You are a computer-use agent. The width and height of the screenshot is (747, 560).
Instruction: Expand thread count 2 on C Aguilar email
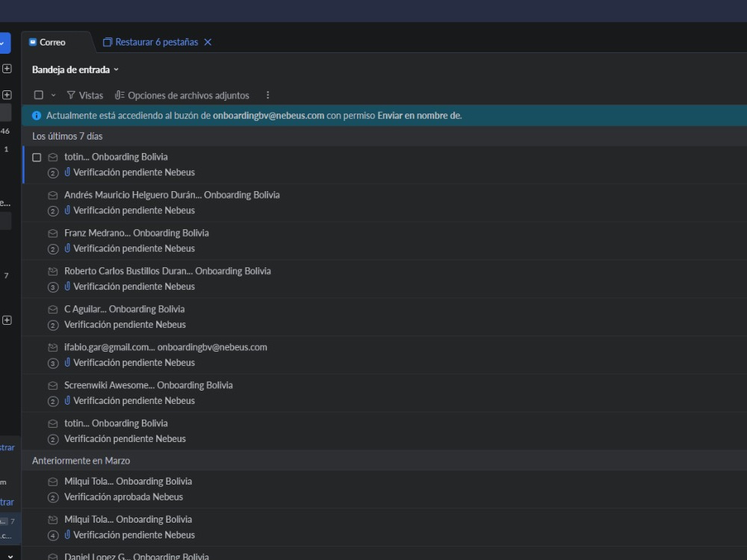point(53,326)
